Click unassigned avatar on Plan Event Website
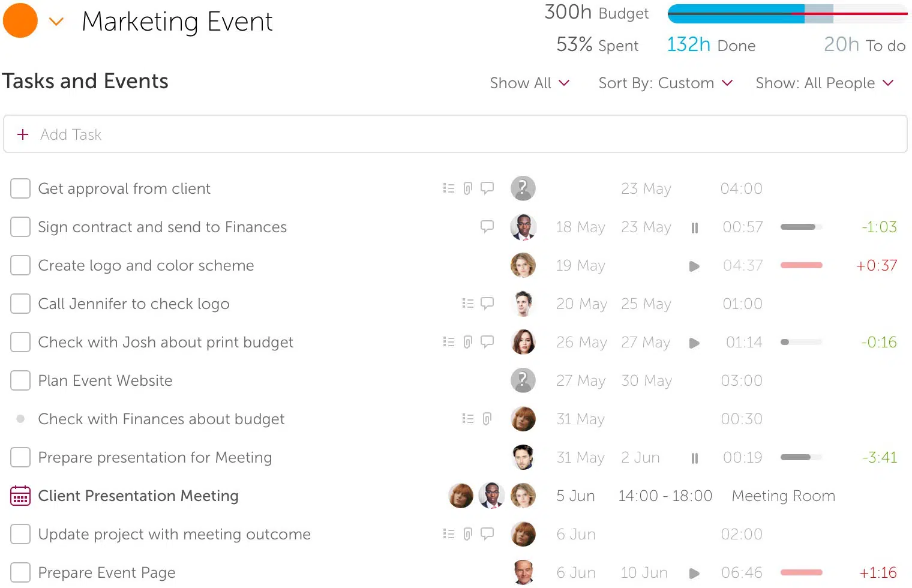Viewport: 912px width, 588px height. (523, 380)
